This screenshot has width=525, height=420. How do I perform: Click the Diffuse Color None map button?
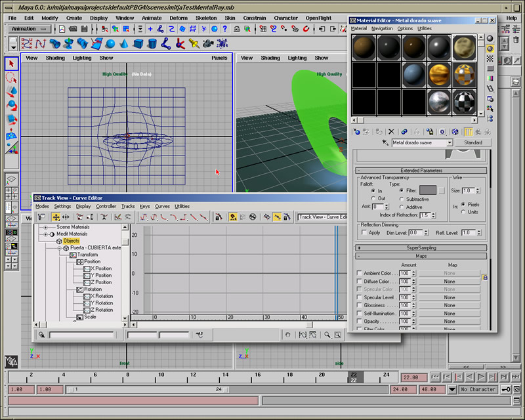pyautogui.click(x=450, y=282)
